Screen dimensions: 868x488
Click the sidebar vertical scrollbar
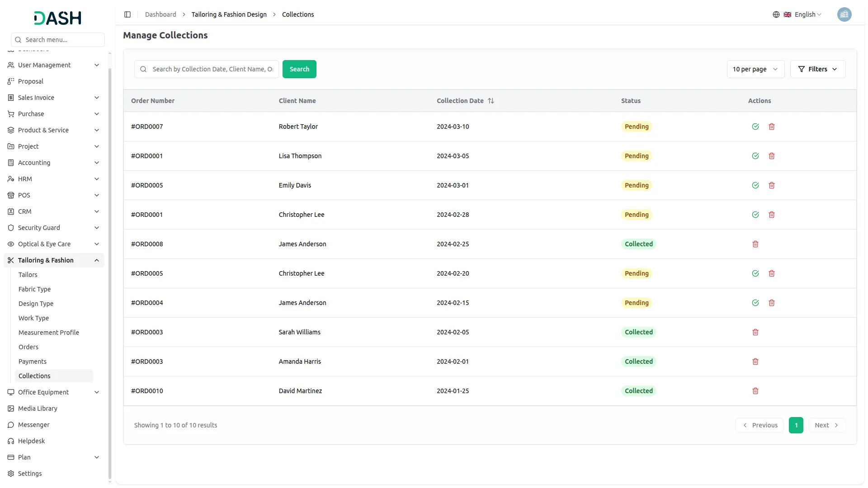(109, 273)
